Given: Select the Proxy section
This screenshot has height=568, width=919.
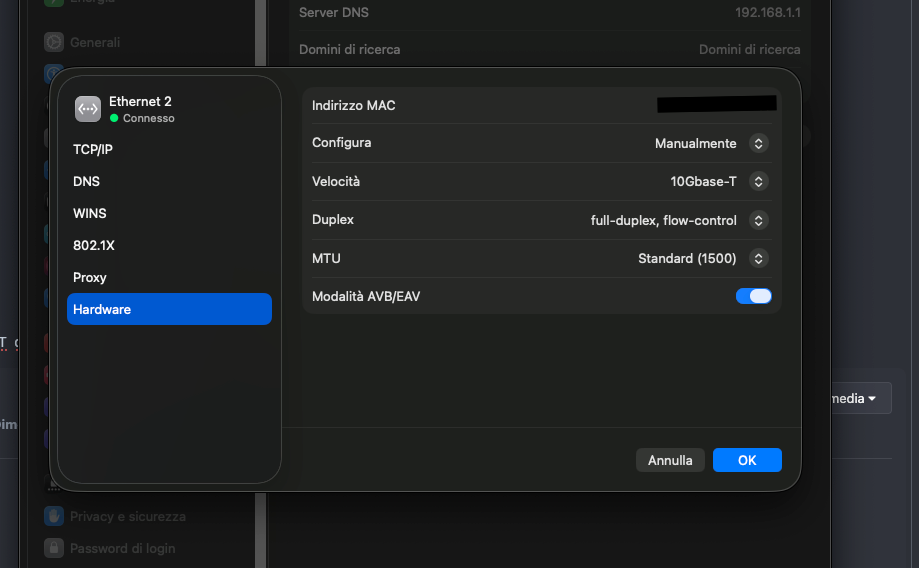Looking at the screenshot, I should pos(90,277).
